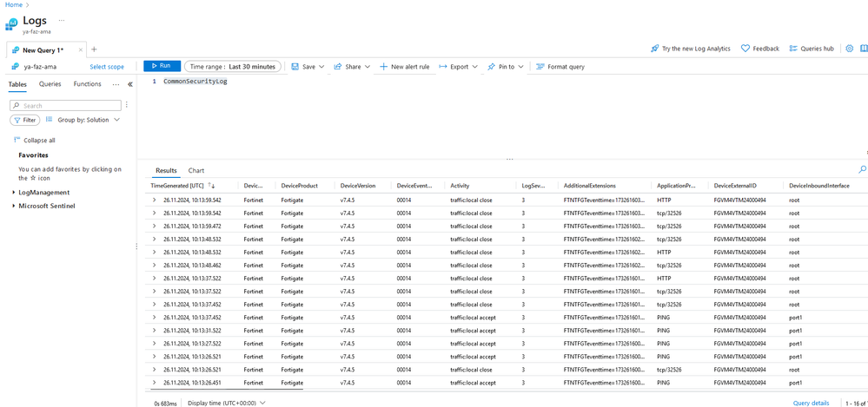Expand the first log result row

tap(155, 200)
